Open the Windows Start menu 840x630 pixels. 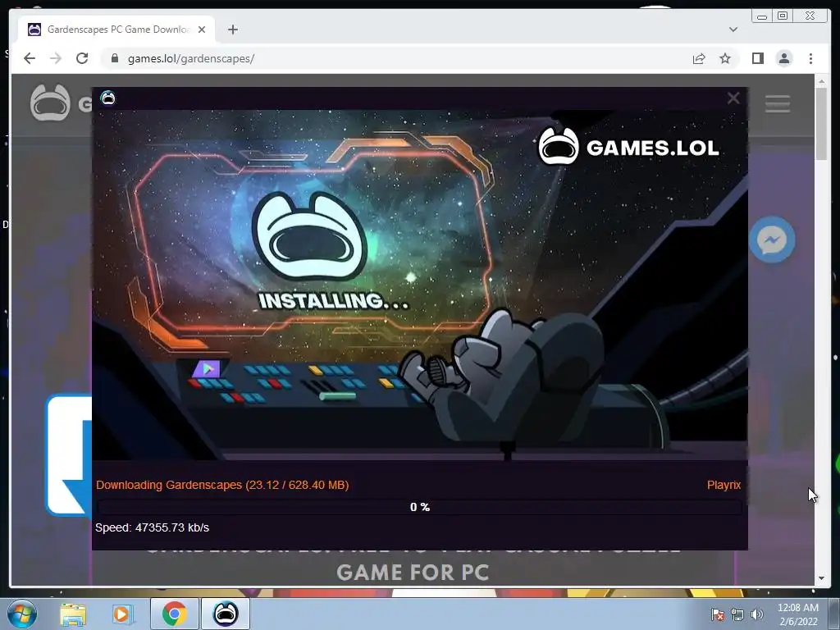(x=22, y=614)
